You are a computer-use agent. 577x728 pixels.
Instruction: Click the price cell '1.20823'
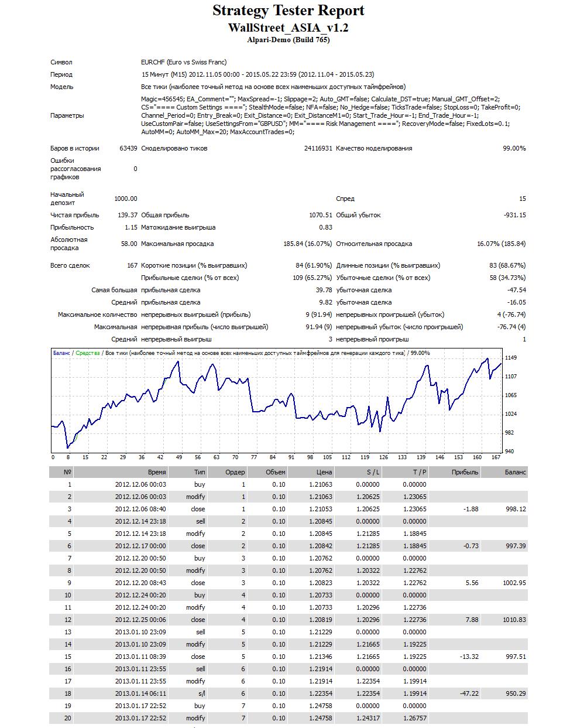321,583
